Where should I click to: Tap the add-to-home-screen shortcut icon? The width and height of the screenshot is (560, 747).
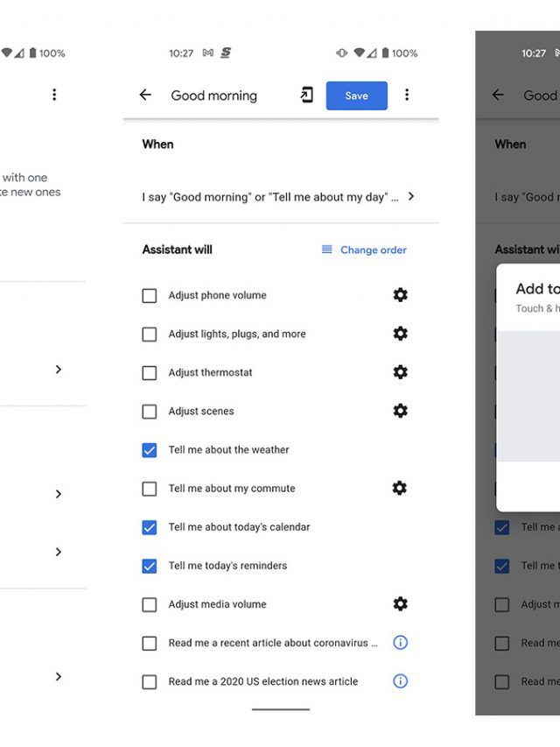[306, 95]
